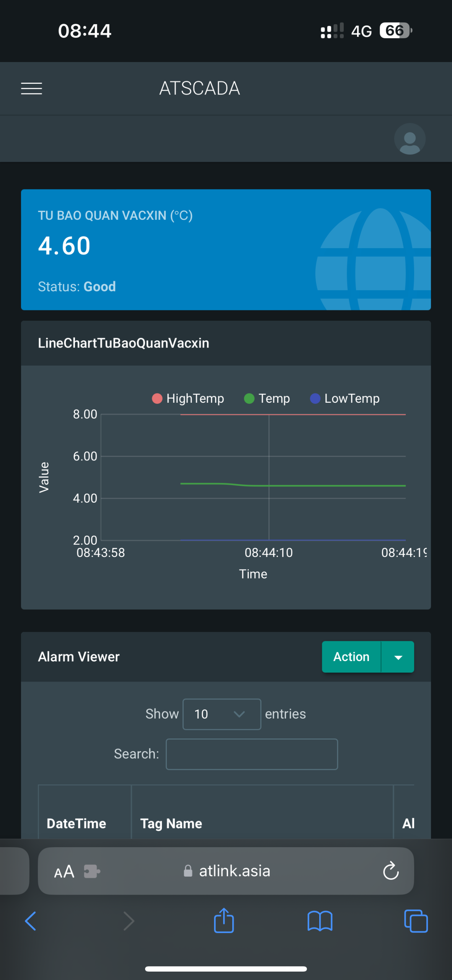
Task: Open Safari bookmarks book icon
Action: [x=320, y=921]
